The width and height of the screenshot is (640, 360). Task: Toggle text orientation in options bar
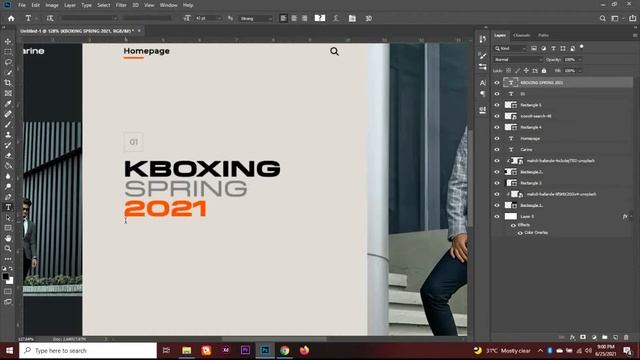click(50, 18)
